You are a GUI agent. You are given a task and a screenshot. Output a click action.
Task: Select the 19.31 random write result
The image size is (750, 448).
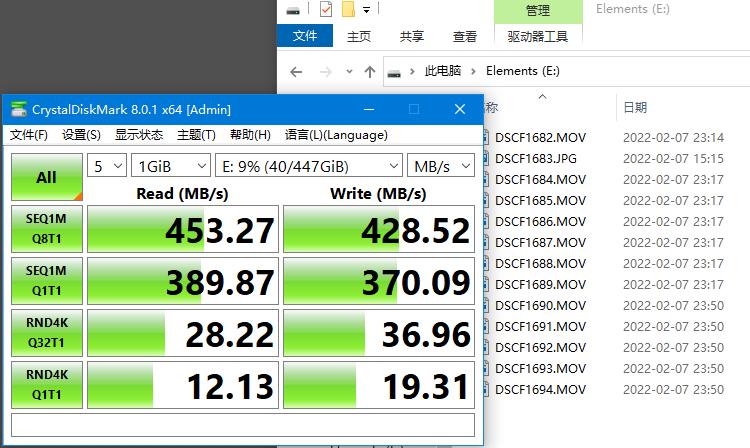[x=379, y=385]
